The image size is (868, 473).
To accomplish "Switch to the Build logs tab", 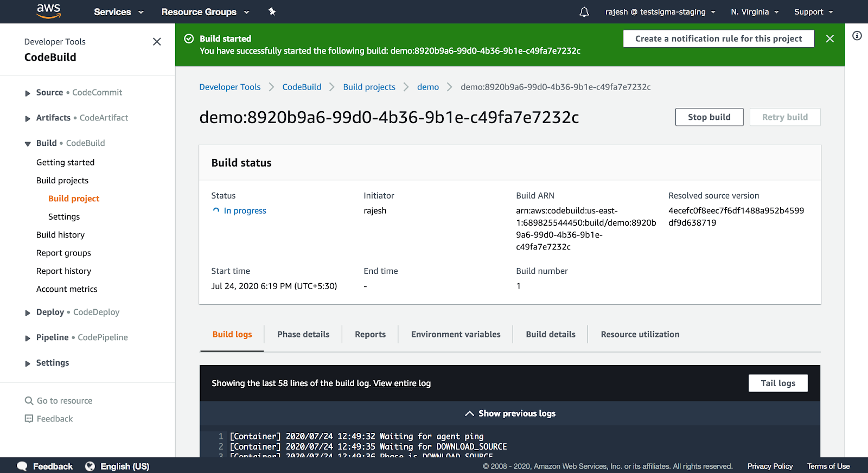I will [x=232, y=335].
